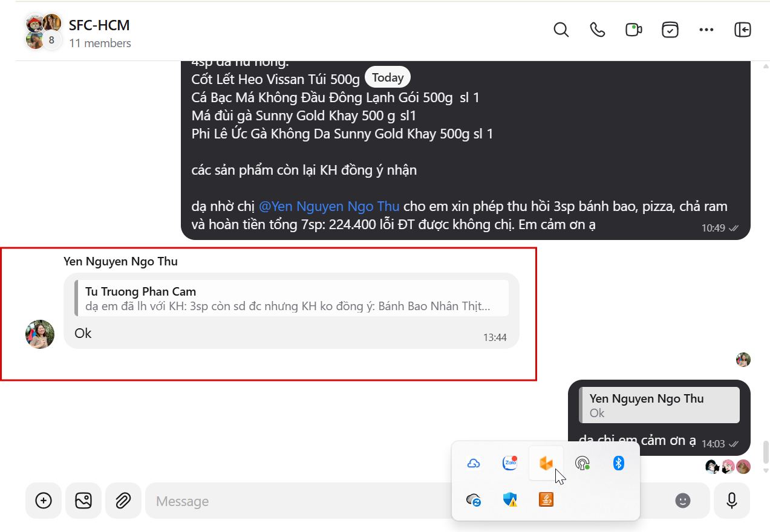Click the grey cloud sync tray icon
The width and height of the screenshot is (770, 532).
pyautogui.click(x=474, y=500)
